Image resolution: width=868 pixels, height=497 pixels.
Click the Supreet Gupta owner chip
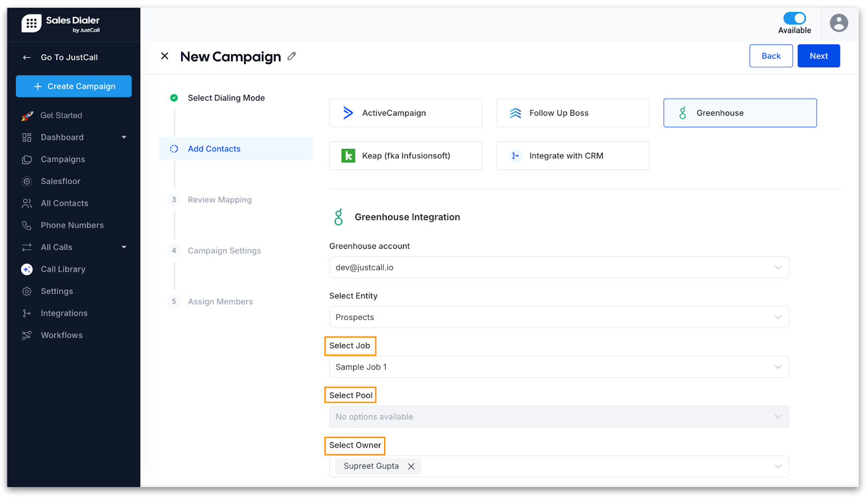378,467
